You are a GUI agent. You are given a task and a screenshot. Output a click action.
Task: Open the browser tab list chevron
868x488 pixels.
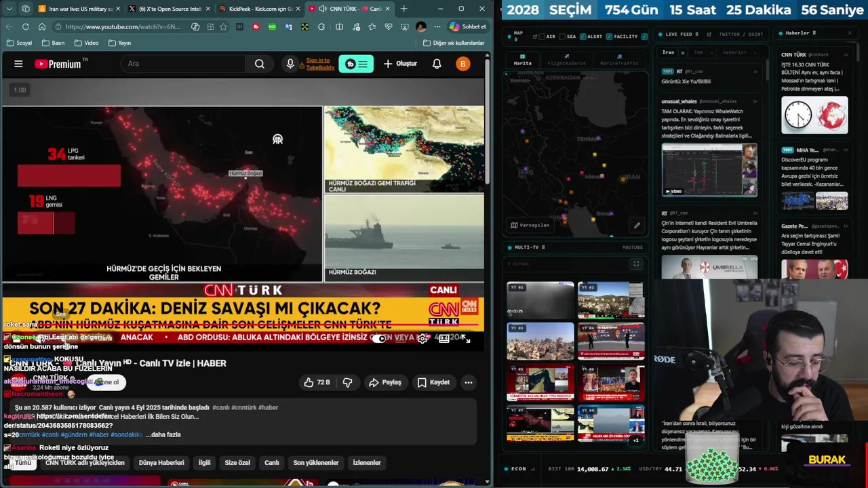tap(9, 9)
